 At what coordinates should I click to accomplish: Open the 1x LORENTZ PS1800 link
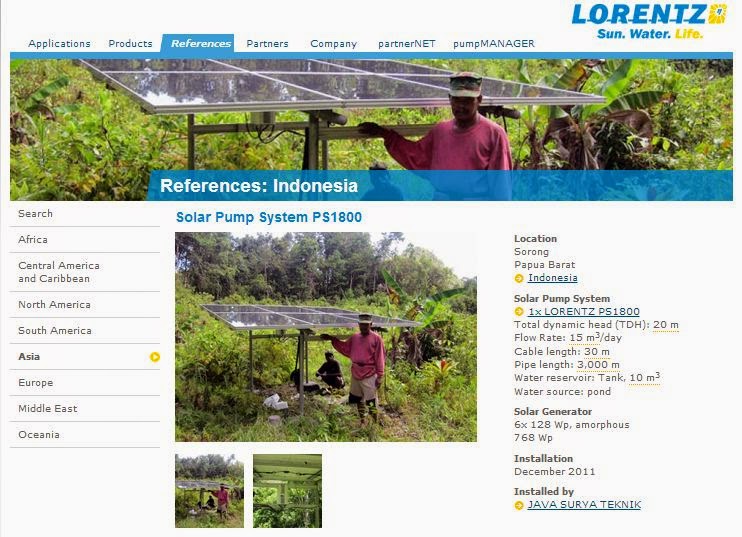[583, 311]
